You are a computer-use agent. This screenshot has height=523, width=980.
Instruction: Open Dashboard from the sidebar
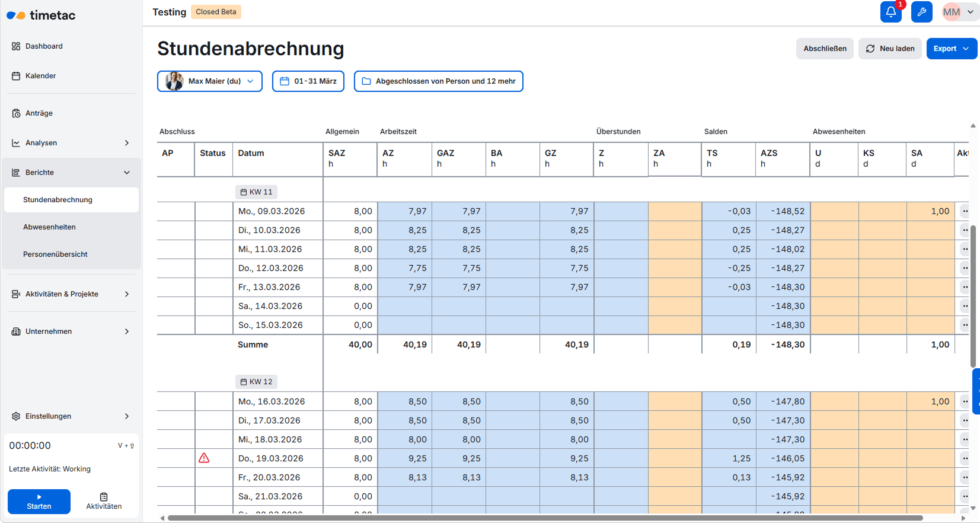[x=44, y=46]
